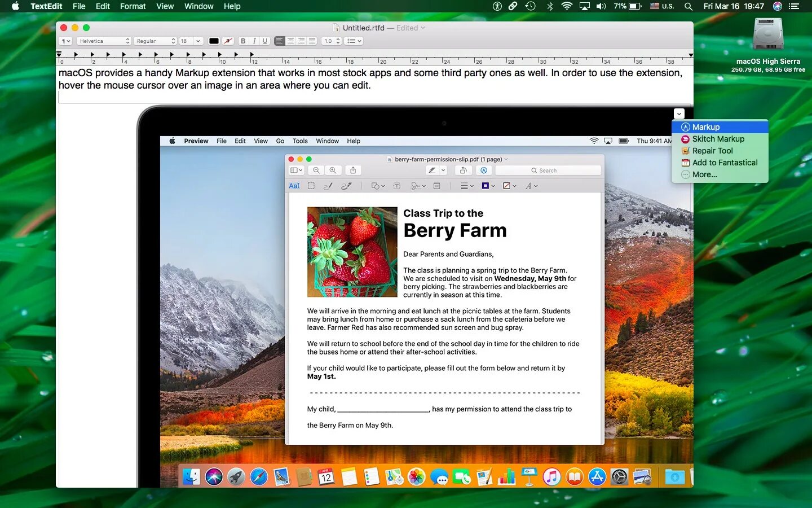Click Finder in the pictured Dock
This screenshot has height=508, width=812.
coord(192,477)
